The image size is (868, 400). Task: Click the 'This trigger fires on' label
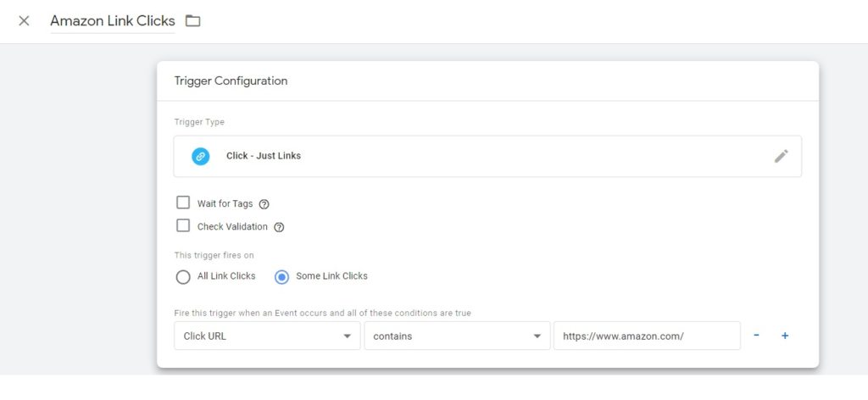(214, 255)
